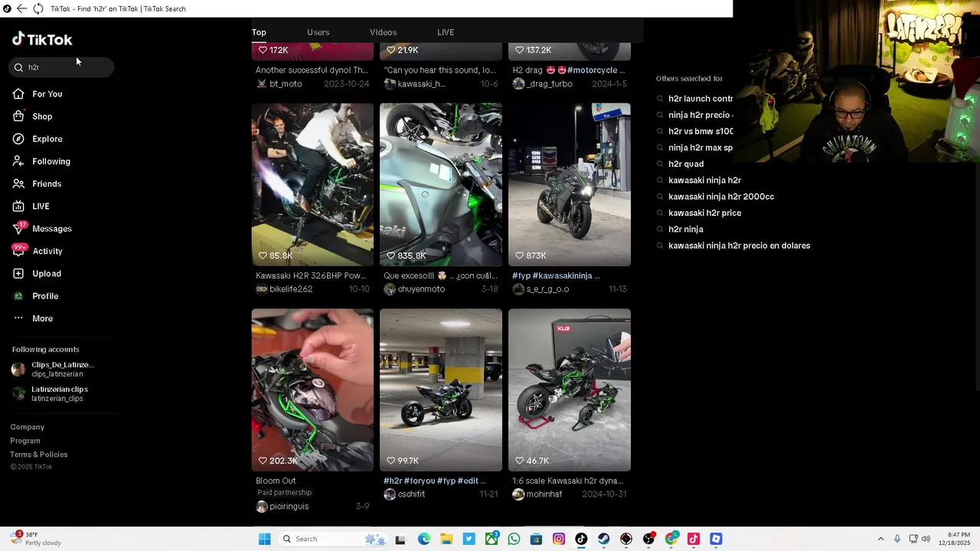Open Xbox app from taskbar
The image size is (980, 551).
pos(492,539)
